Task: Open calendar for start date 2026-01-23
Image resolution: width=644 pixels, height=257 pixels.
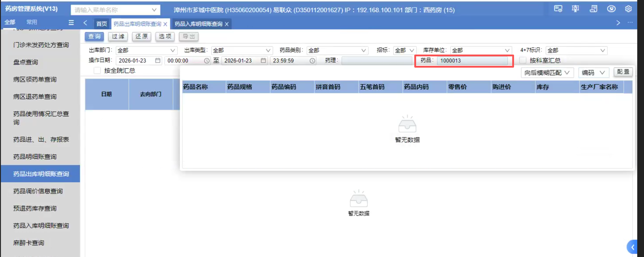Action: pyautogui.click(x=158, y=60)
